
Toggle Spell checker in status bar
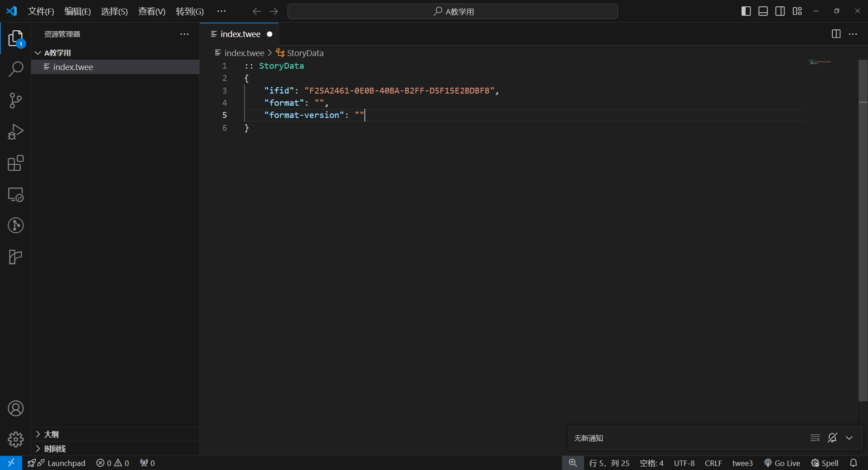pos(825,463)
